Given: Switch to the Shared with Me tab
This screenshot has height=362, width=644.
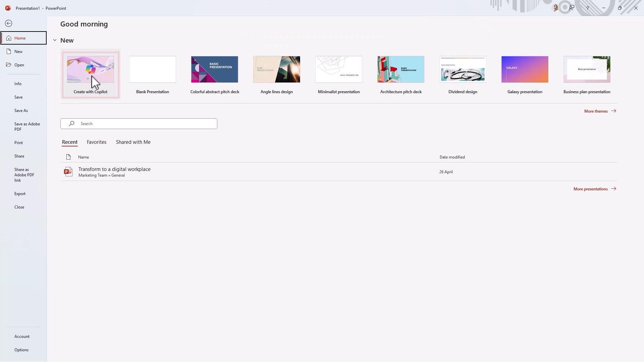Looking at the screenshot, I should coord(133,142).
